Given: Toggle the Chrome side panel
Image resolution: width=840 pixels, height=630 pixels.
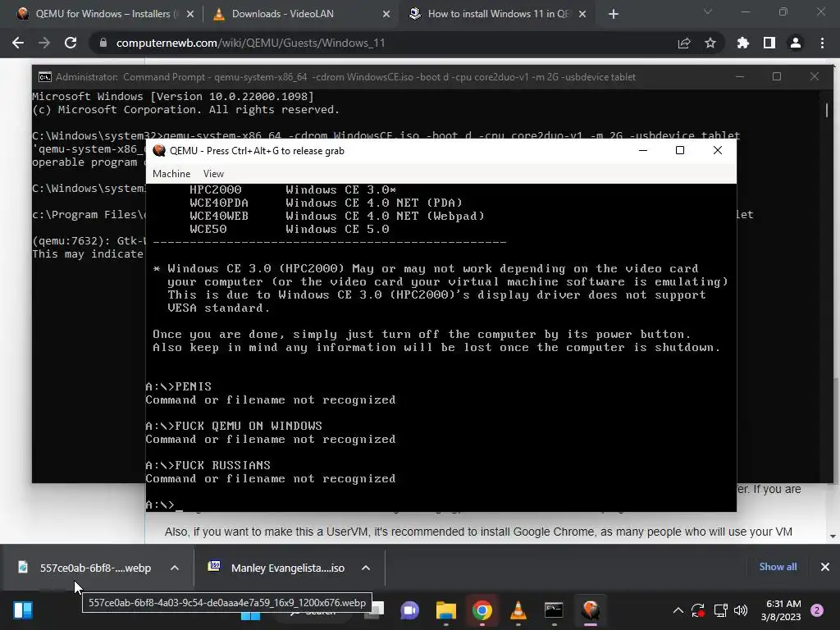Looking at the screenshot, I should pos(769,43).
